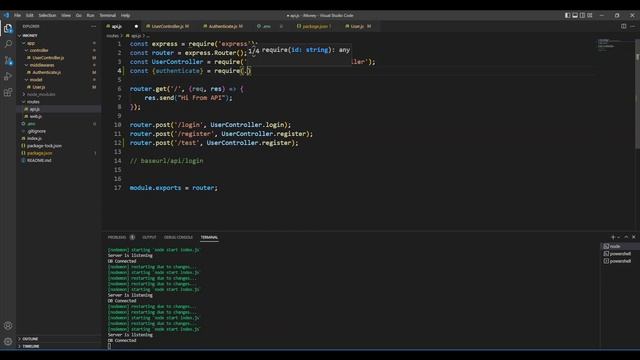This screenshot has width=640, height=360.
Task: Click the editor minimap
Action: point(615,45)
